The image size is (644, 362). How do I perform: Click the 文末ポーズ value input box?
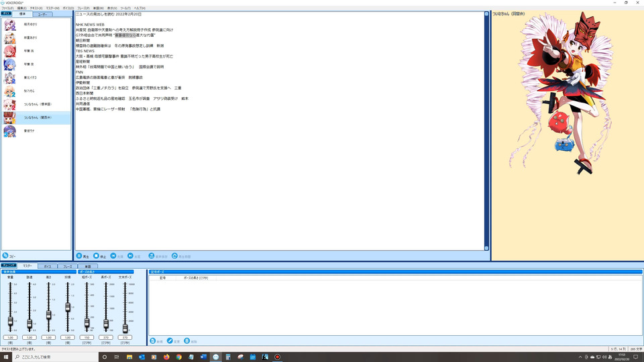tap(125, 337)
